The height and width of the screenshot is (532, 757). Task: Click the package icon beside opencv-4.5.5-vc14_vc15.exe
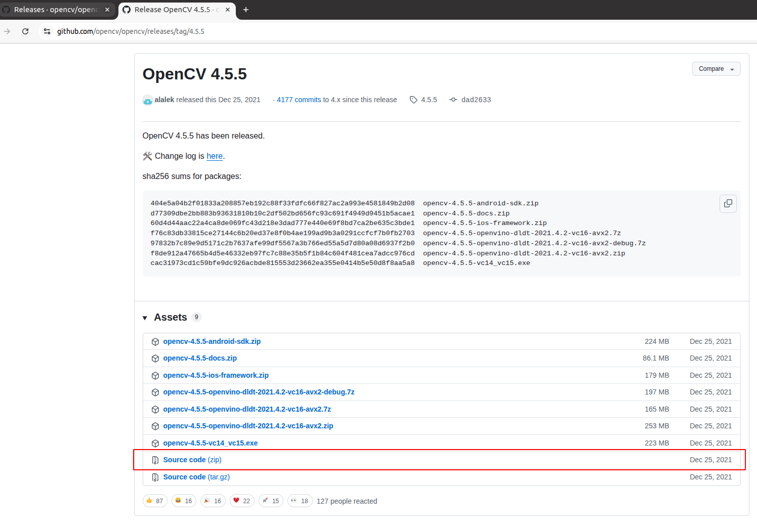pos(155,444)
